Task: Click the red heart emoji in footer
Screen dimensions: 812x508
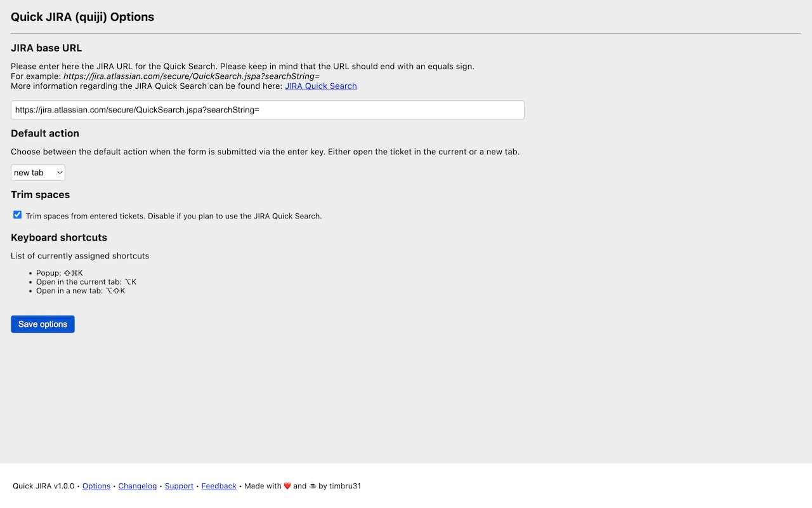Action: coord(287,486)
